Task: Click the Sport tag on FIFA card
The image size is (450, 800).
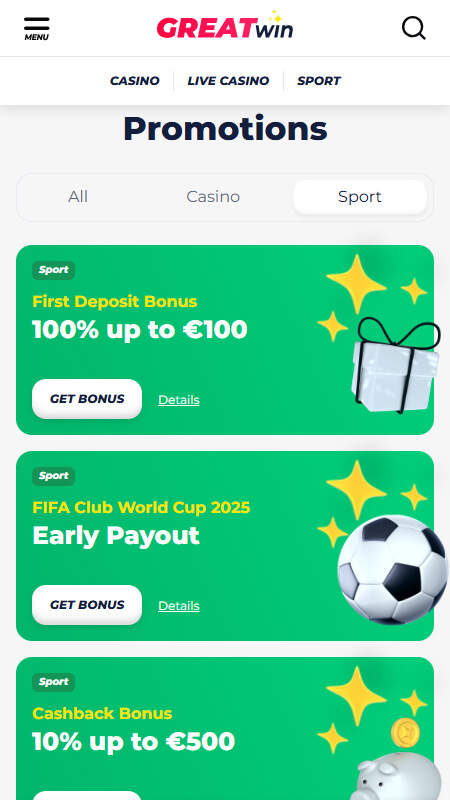Action: click(54, 476)
